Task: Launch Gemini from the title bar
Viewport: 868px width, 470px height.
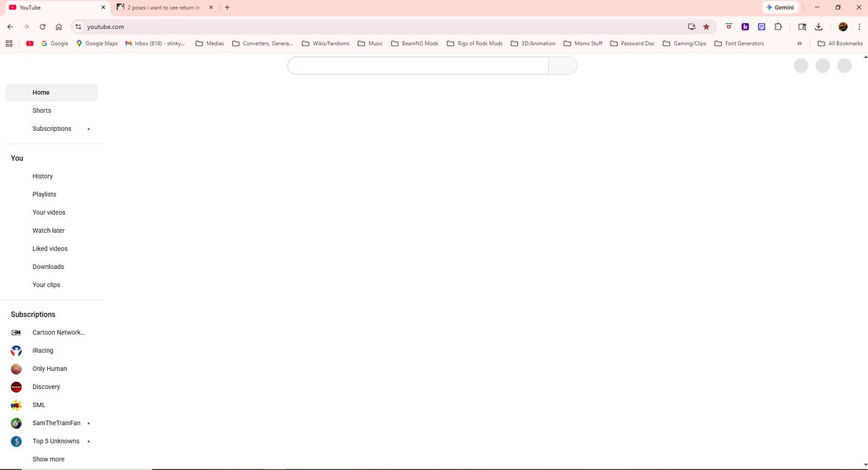Action: 780,7
